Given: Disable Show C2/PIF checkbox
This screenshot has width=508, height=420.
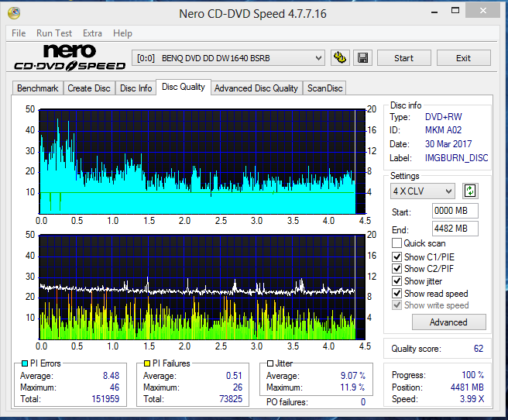Looking at the screenshot, I should [x=396, y=269].
